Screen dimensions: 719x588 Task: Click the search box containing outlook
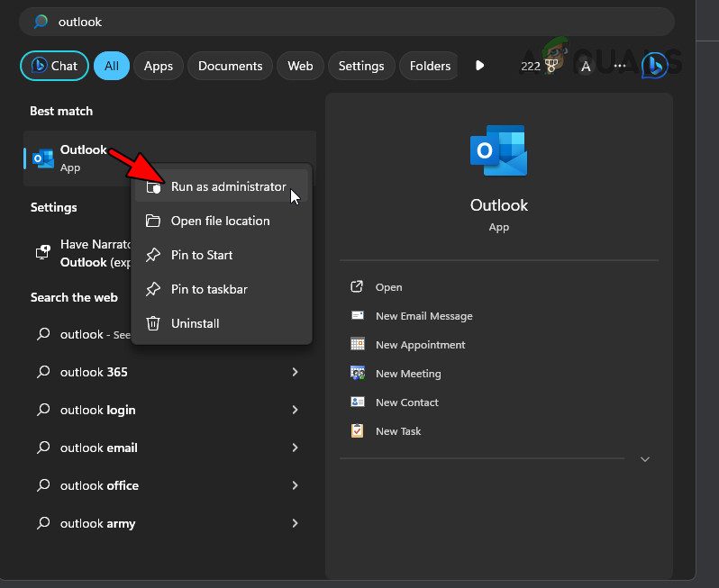pyautogui.click(x=347, y=22)
